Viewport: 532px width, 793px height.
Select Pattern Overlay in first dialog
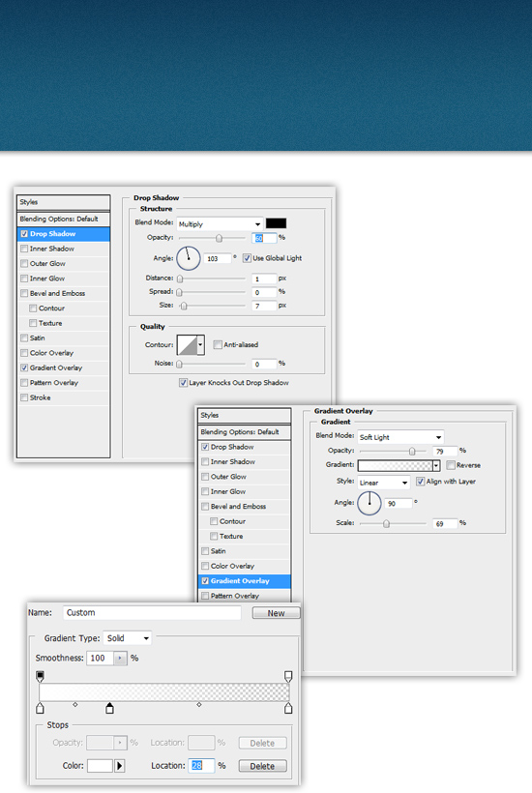[x=63, y=383]
